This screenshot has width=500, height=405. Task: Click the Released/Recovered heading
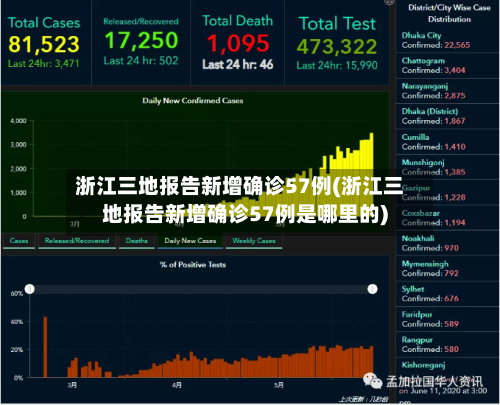coord(141,22)
